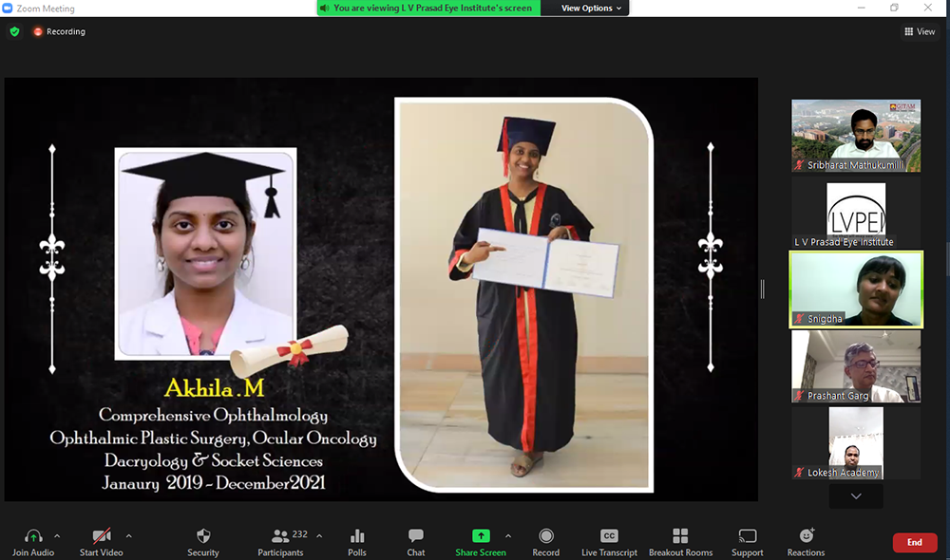The width and height of the screenshot is (950, 560).
Task: Toggle Start Video camera
Action: click(102, 536)
